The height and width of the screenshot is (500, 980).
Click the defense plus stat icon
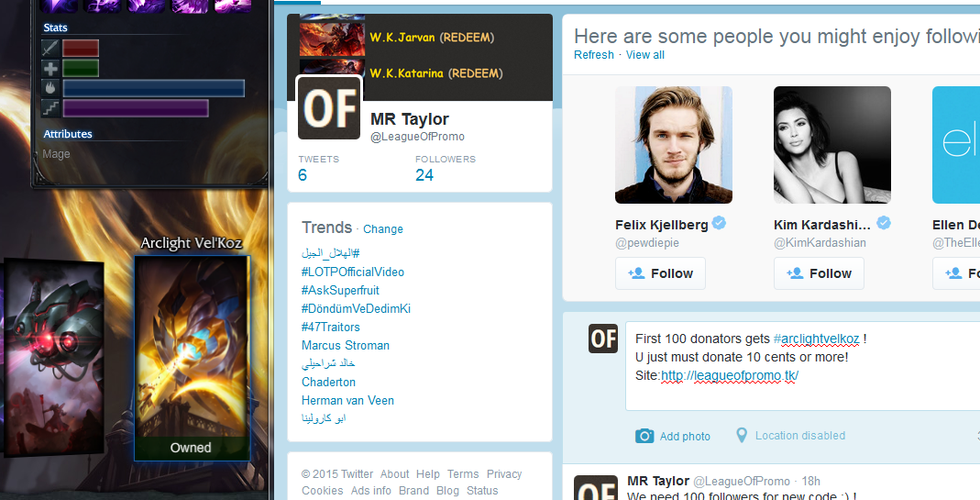point(50,68)
